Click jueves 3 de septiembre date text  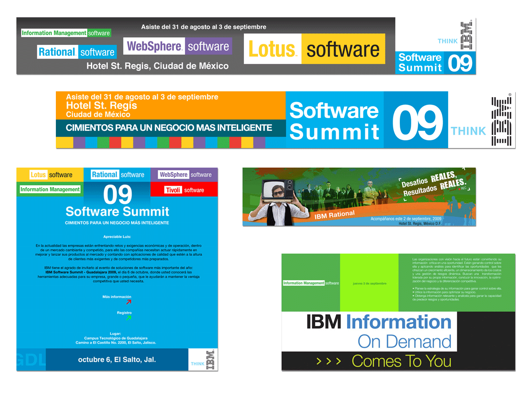click(369, 284)
